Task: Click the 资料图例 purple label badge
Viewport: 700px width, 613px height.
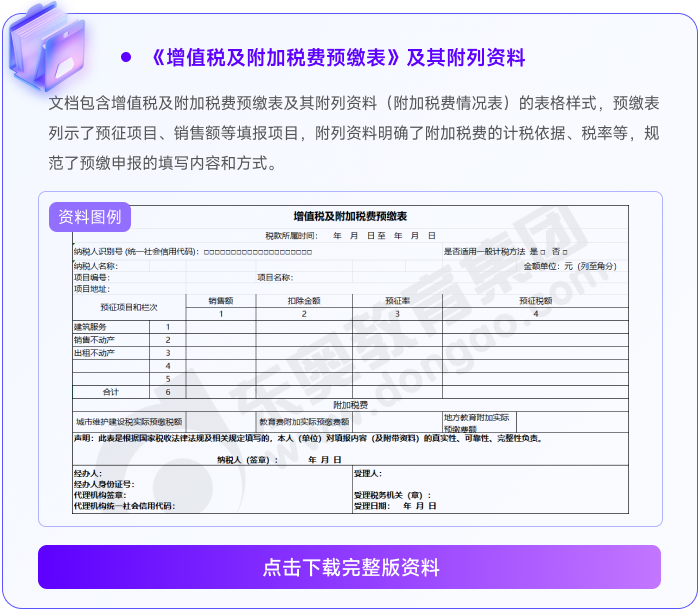Action: 90,217
